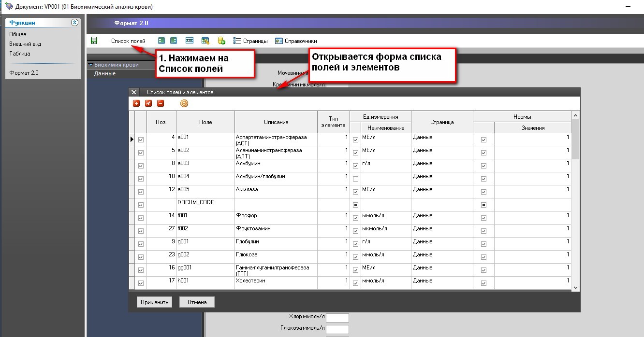The image size is (644, 337).
Task: Click the orange circular refresh icon
Action: (x=184, y=103)
